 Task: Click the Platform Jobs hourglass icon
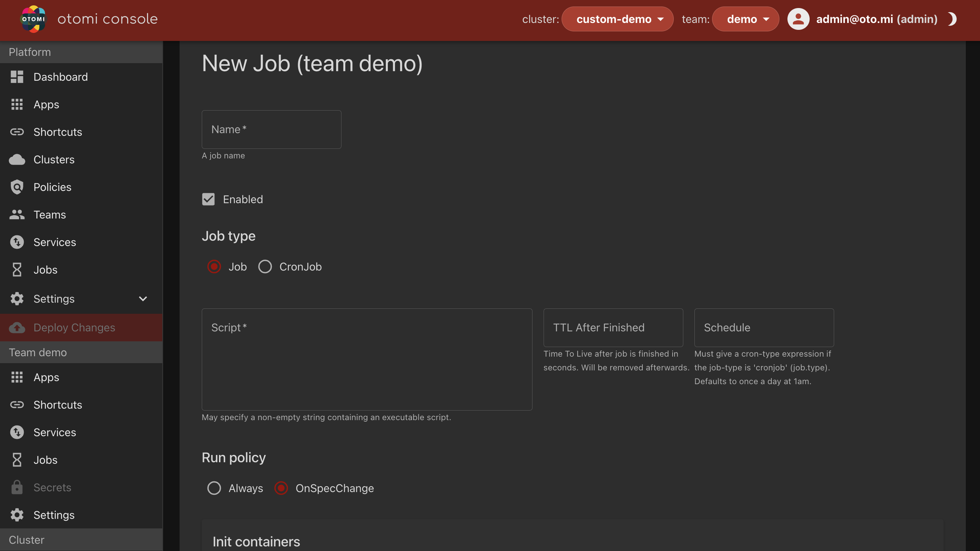pos(17,270)
